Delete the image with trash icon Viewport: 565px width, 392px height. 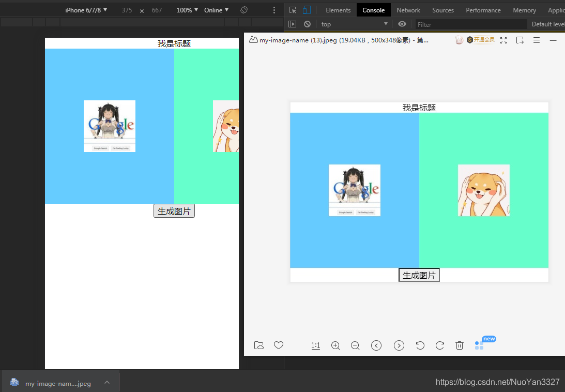(460, 345)
